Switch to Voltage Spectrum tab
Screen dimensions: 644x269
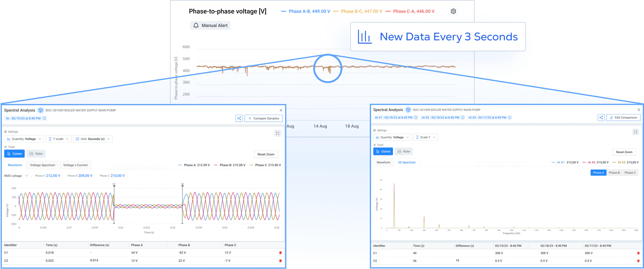[43, 165]
